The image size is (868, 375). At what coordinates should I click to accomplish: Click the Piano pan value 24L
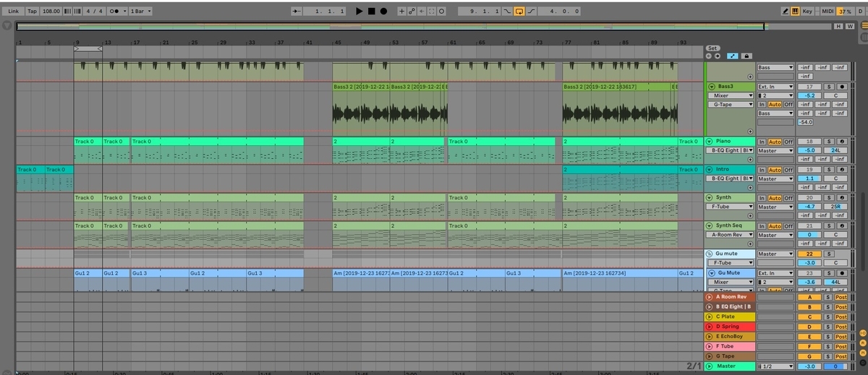click(x=835, y=150)
